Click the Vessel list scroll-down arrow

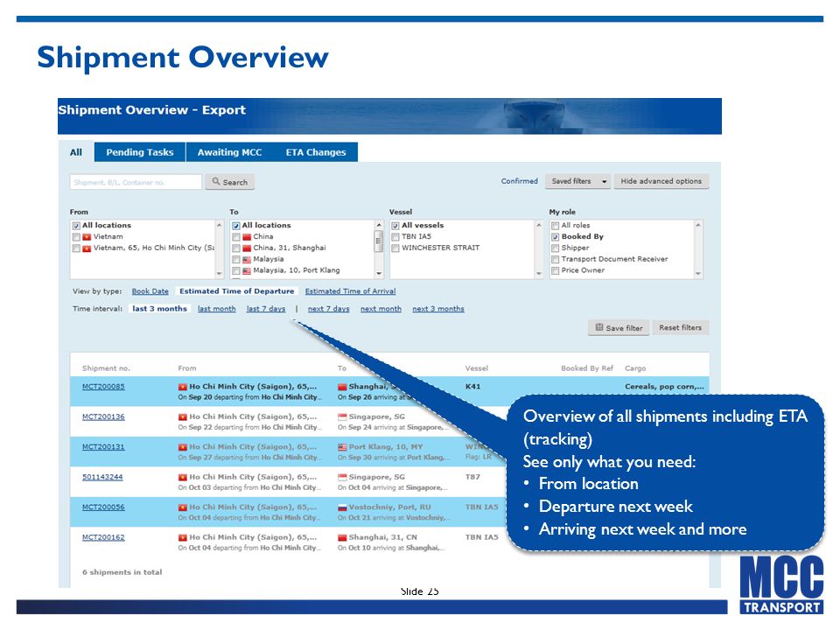pos(538,273)
